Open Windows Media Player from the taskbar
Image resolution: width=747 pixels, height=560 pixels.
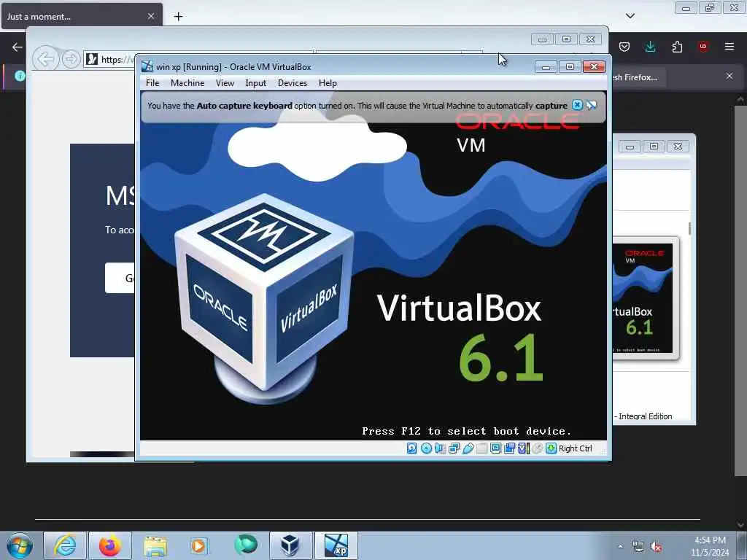point(199,545)
